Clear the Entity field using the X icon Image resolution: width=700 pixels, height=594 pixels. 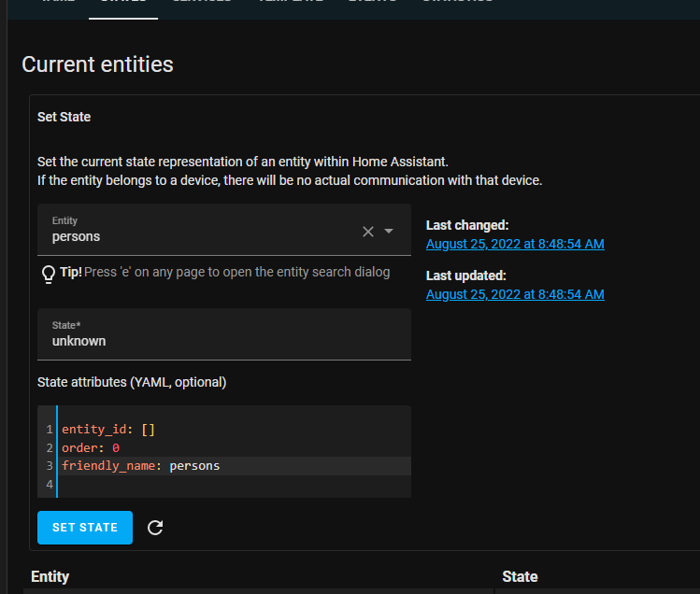(x=368, y=232)
